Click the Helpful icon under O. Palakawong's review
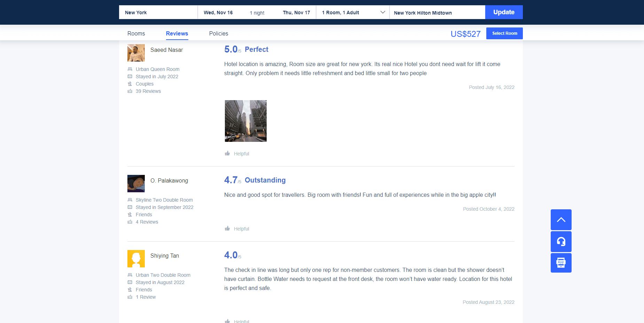This screenshot has width=644, height=323. click(228, 228)
